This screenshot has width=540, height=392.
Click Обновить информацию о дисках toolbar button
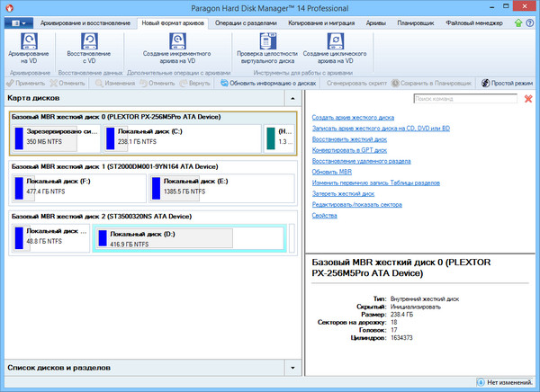coord(268,83)
